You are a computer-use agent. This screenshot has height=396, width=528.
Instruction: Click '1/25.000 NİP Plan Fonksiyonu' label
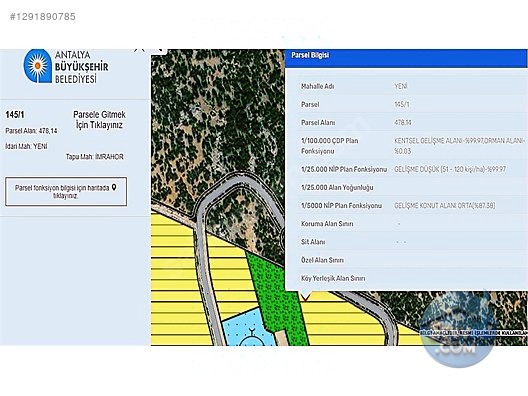pyautogui.click(x=344, y=169)
